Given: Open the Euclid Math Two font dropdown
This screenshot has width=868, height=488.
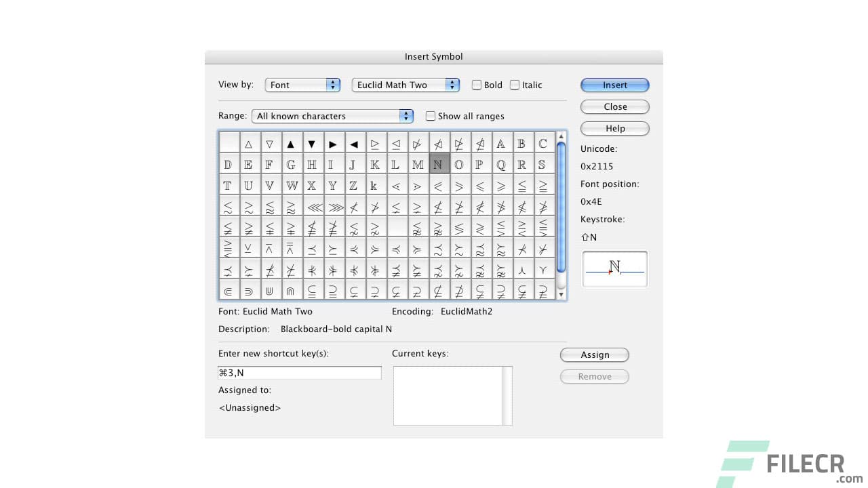Looking at the screenshot, I should tap(405, 85).
